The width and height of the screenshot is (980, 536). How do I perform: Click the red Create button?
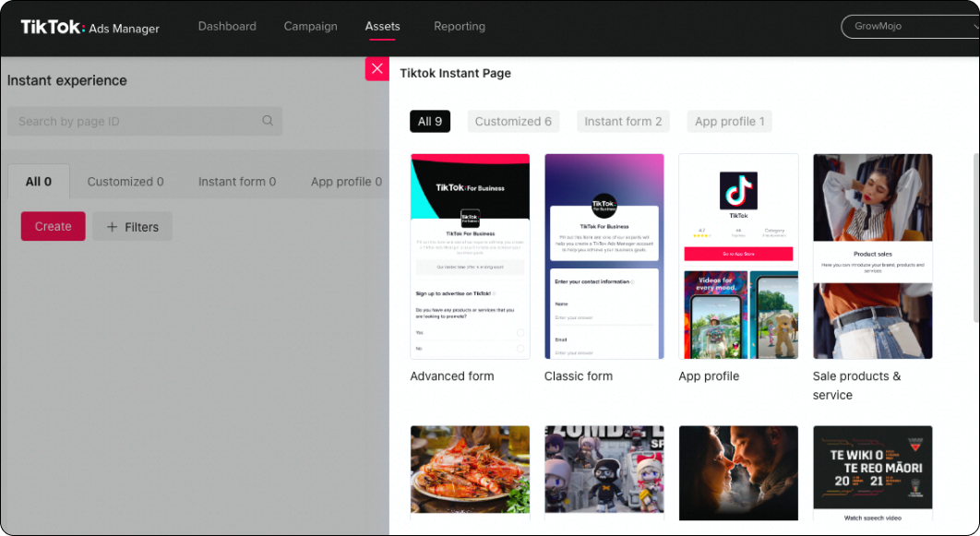point(54,226)
